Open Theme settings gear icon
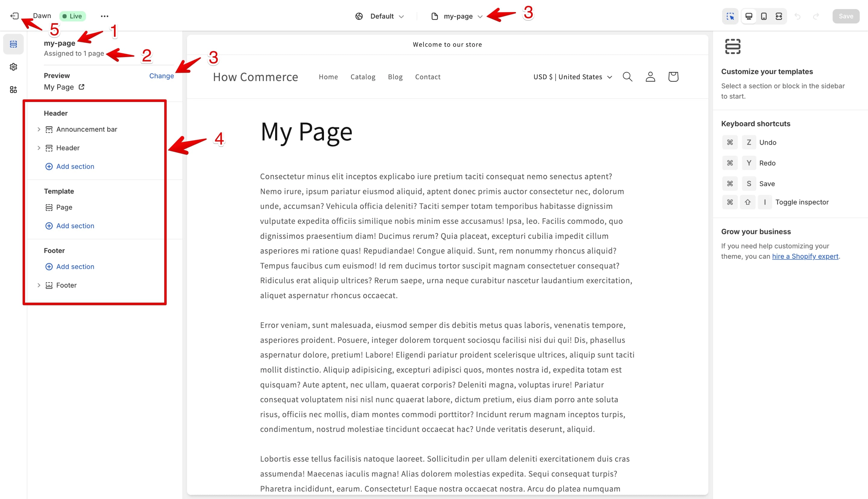The image size is (868, 499). pyautogui.click(x=13, y=67)
